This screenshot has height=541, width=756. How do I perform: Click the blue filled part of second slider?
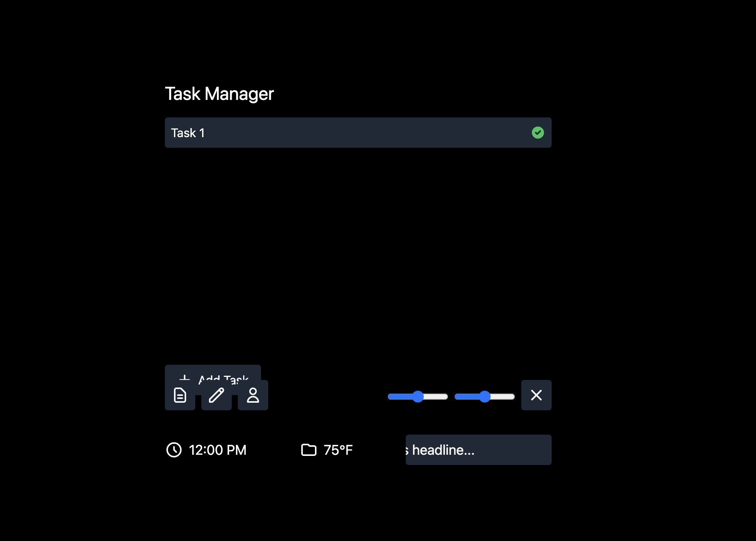(467, 397)
